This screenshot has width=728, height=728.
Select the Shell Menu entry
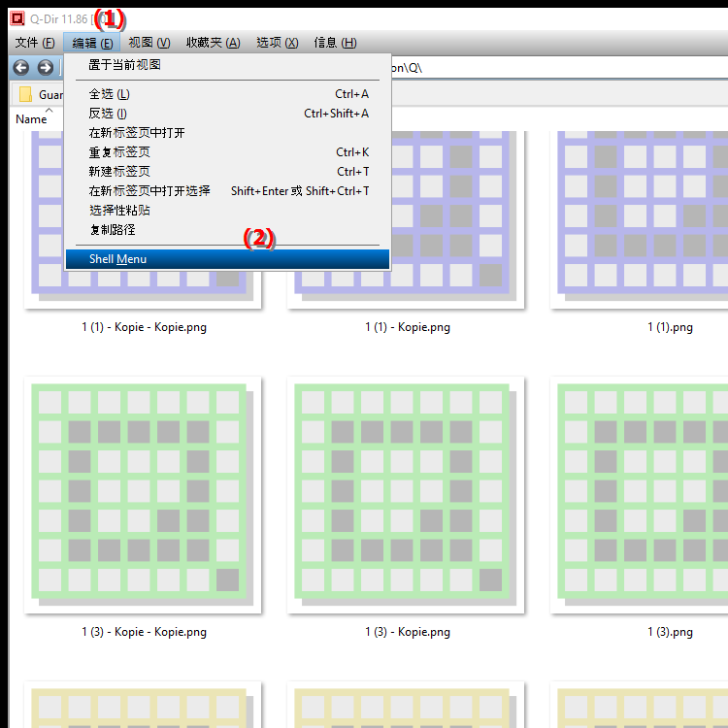(x=227, y=259)
